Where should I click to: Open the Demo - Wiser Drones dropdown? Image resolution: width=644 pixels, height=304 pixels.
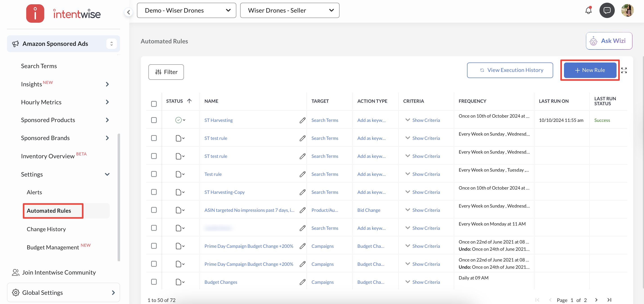(186, 11)
